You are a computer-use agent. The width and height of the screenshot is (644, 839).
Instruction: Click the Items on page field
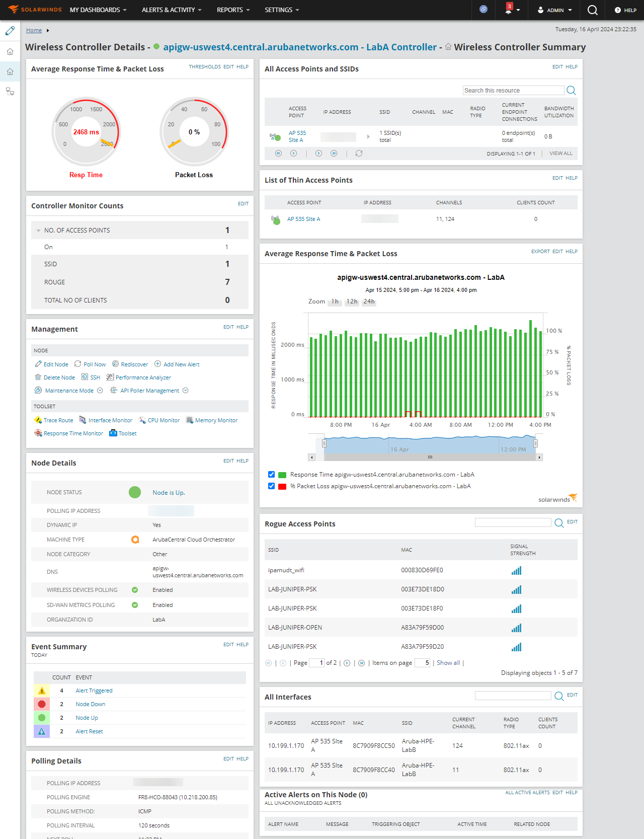tap(422, 663)
